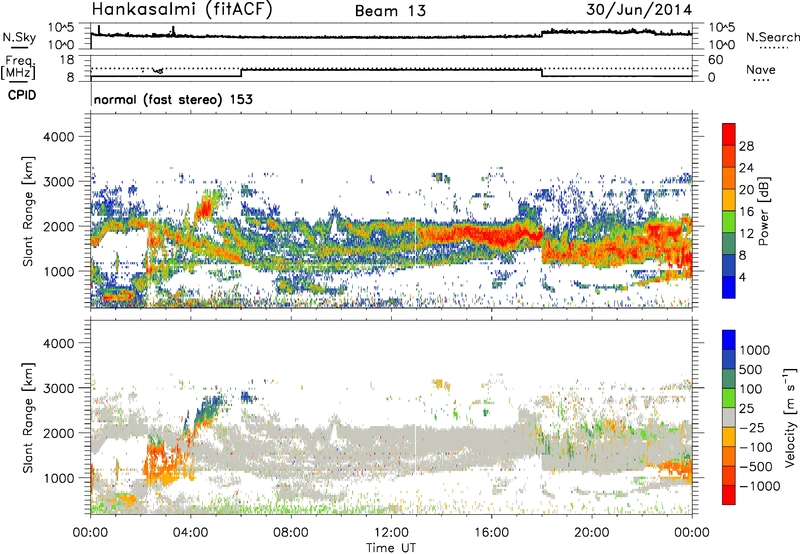The width and height of the screenshot is (800, 554).
Task: Click the velocity panel Slant Range [km] label
Action: (28, 418)
